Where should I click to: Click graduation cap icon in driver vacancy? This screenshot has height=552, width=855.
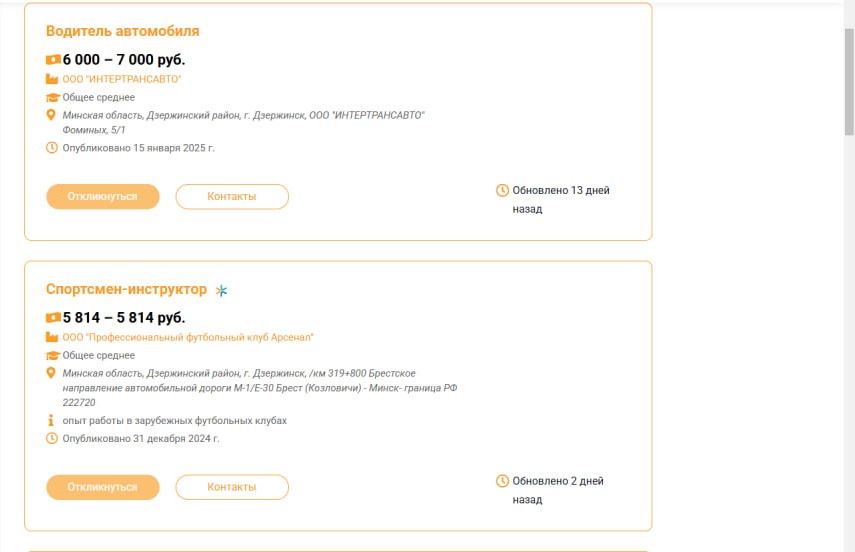click(x=52, y=97)
